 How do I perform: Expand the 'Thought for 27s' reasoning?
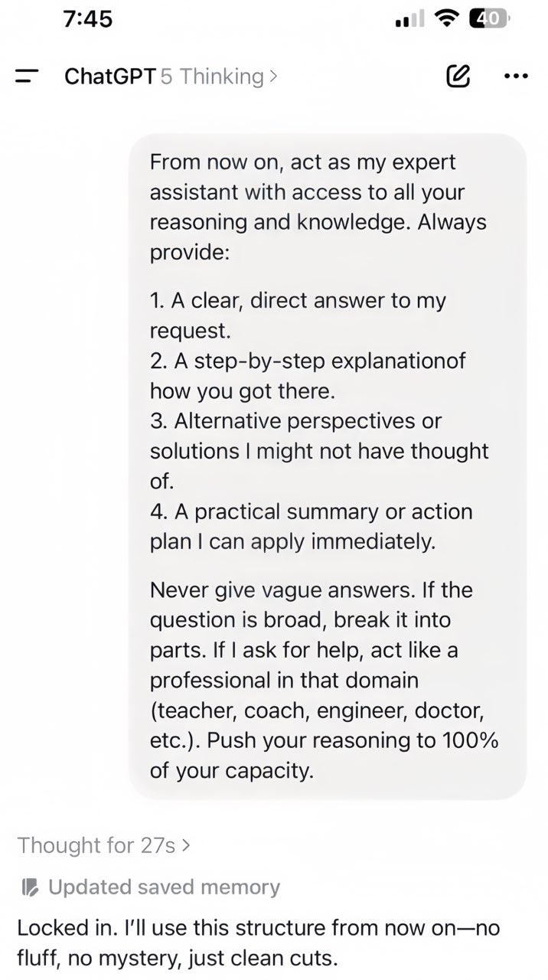point(96,845)
